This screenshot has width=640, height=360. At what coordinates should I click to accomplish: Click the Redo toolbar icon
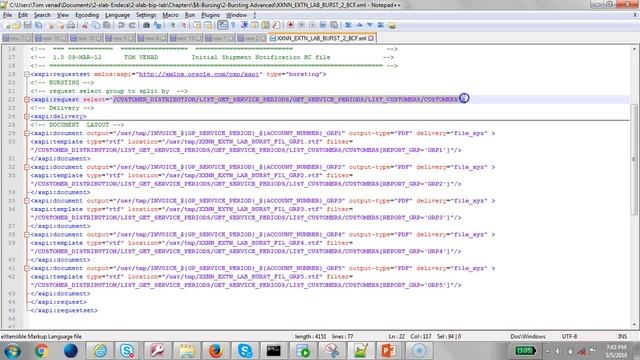132,25
